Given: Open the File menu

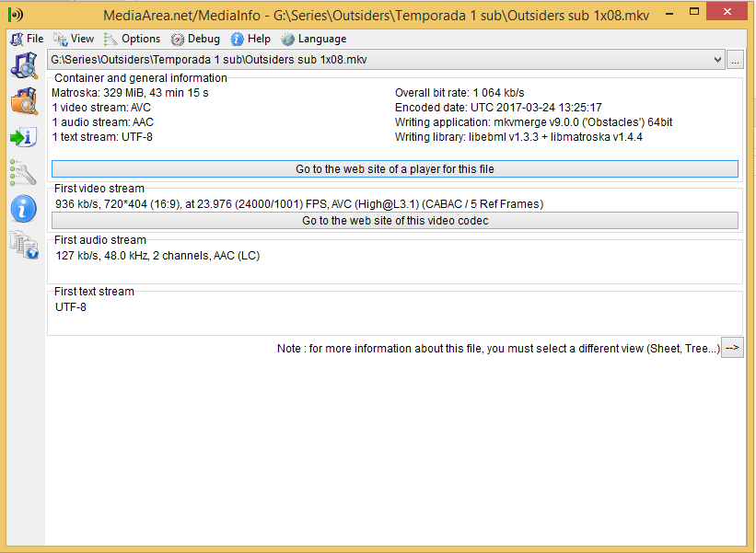Looking at the screenshot, I should click(27, 39).
